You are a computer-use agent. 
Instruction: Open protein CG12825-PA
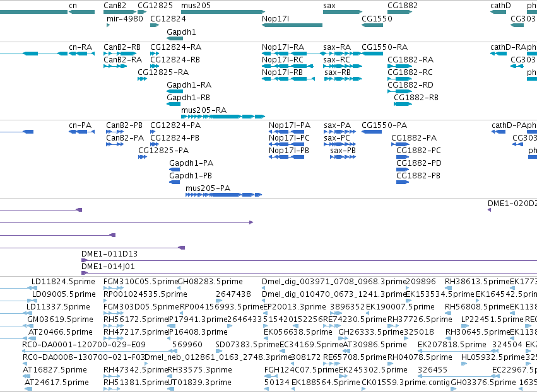click(x=163, y=151)
